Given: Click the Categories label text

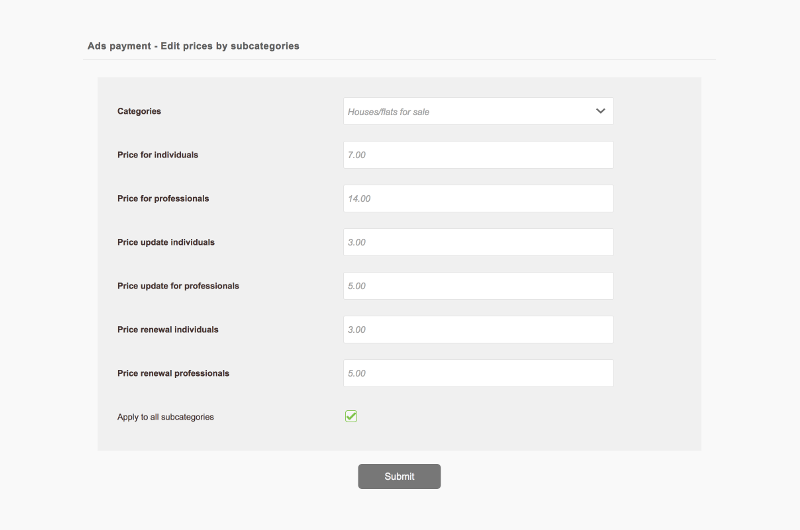Looking at the screenshot, I should [x=139, y=111].
